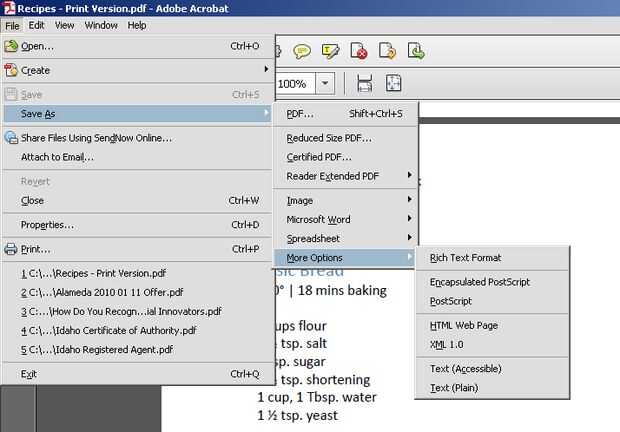The image size is (620, 432).
Task: Click the 100% zoom field
Action: click(295, 83)
